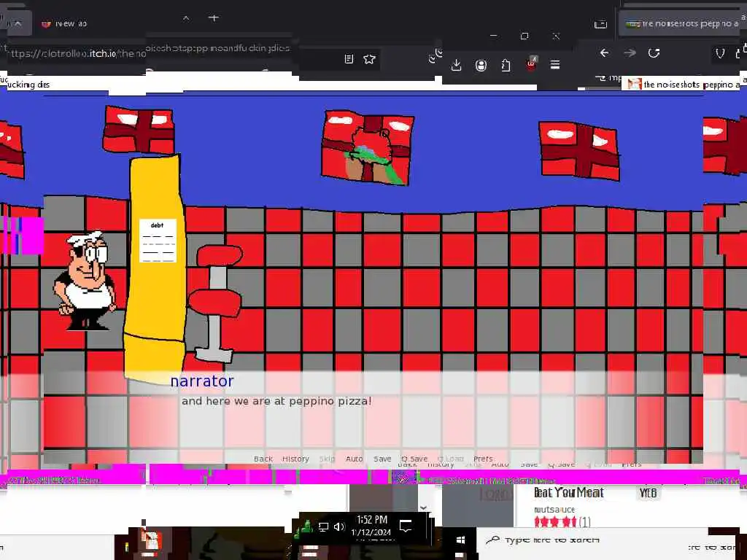
Task: Click the red stool beside the door
Action: (217, 303)
